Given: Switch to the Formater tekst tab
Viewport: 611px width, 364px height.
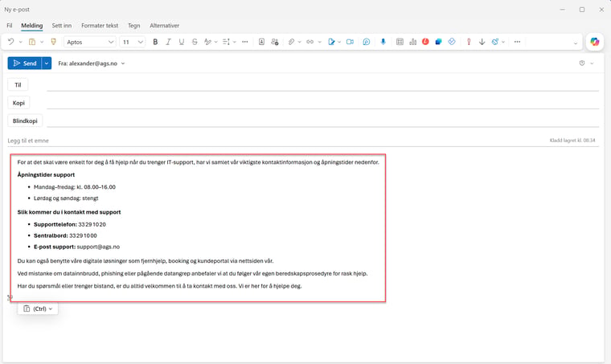Looking at the screenshot, I should click(x=100, y=25).
